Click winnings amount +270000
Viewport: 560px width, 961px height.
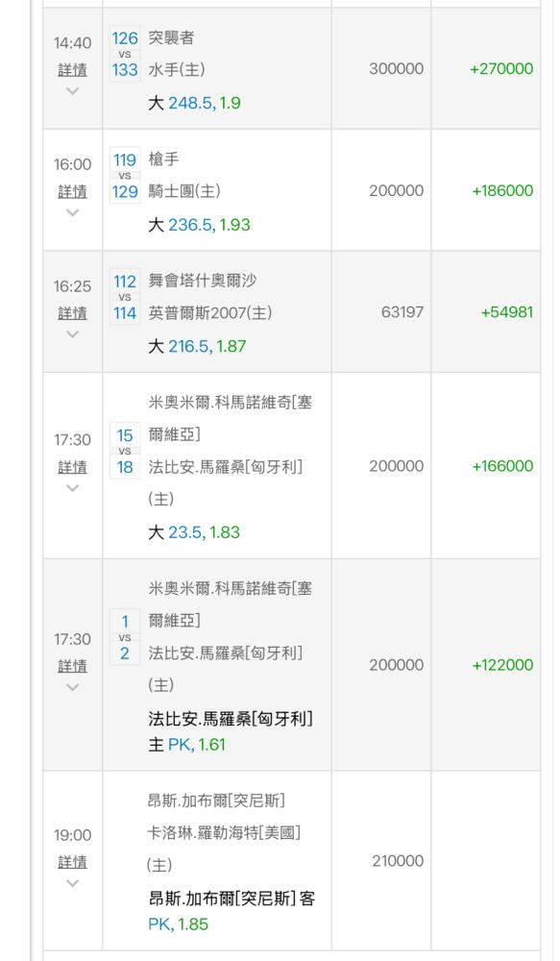[x=501, y=68]
